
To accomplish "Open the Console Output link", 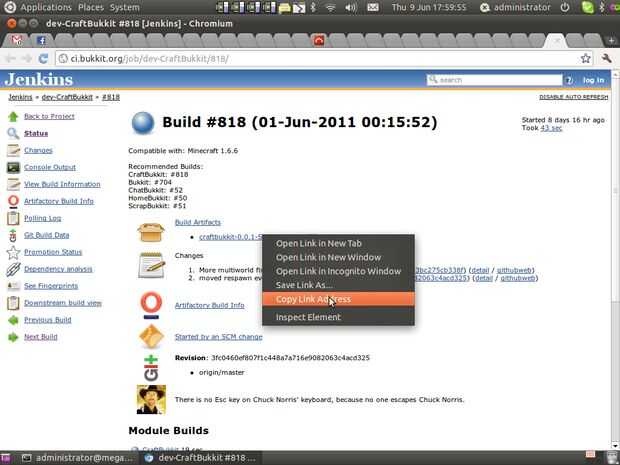I will click(50, 167).
